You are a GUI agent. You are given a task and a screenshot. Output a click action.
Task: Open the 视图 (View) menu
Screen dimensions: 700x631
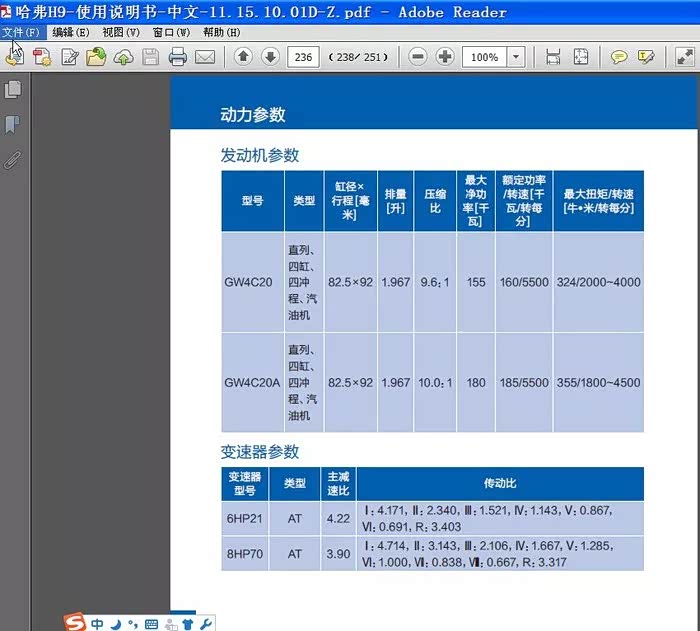[x=120, y=32]
